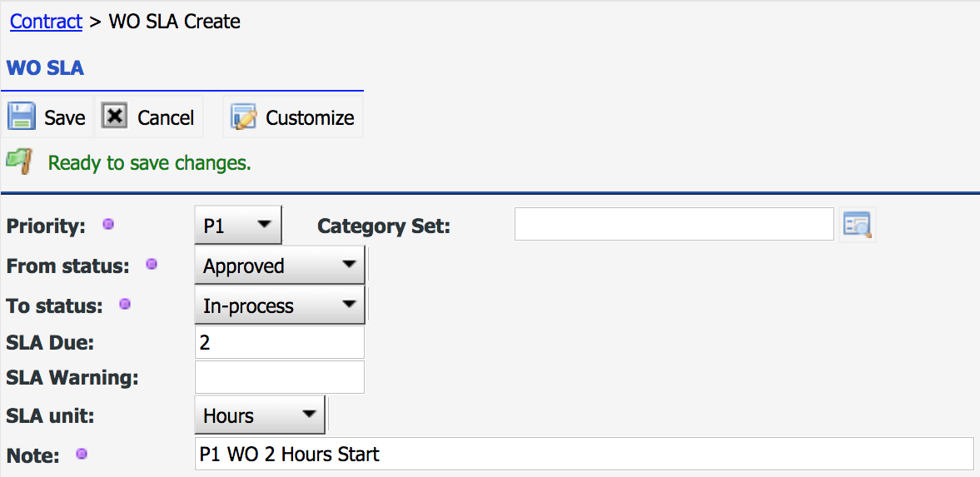Image resolution: width=980 pixels, height=477 pixels.
Task: Click the empty SLA Warning field
Action: (280, 378)
